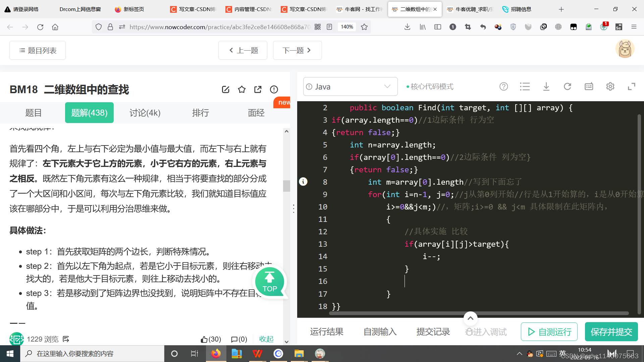Bookmark this page with the star icon

click(364, 27)
